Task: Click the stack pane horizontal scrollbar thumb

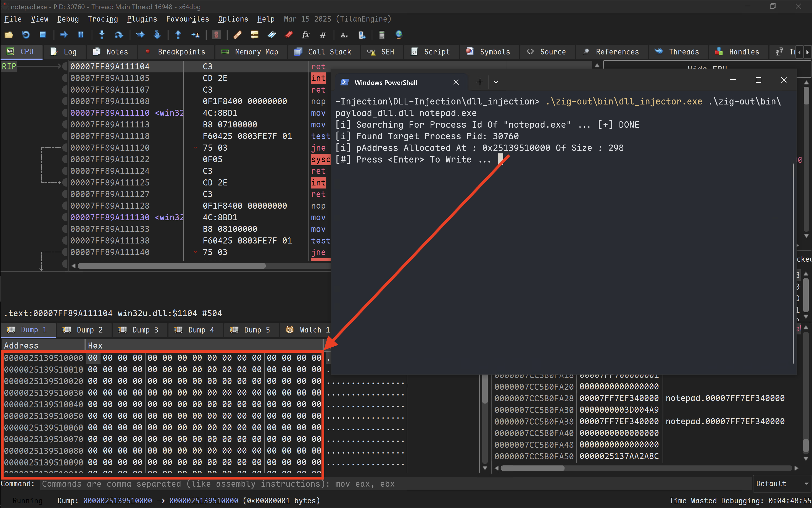Action: coord(533,468)
